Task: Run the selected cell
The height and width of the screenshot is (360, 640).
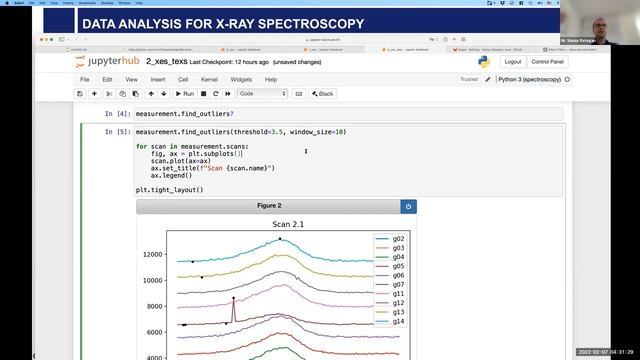Action: pos(185,94)
